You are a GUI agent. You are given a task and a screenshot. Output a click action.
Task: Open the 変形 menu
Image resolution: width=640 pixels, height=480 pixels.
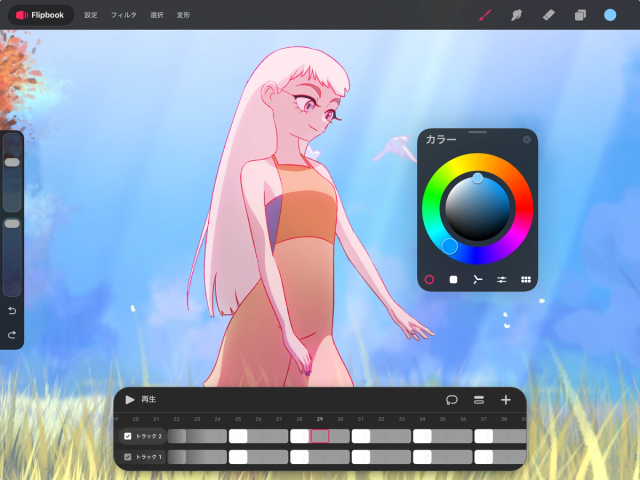coord(183,15)
